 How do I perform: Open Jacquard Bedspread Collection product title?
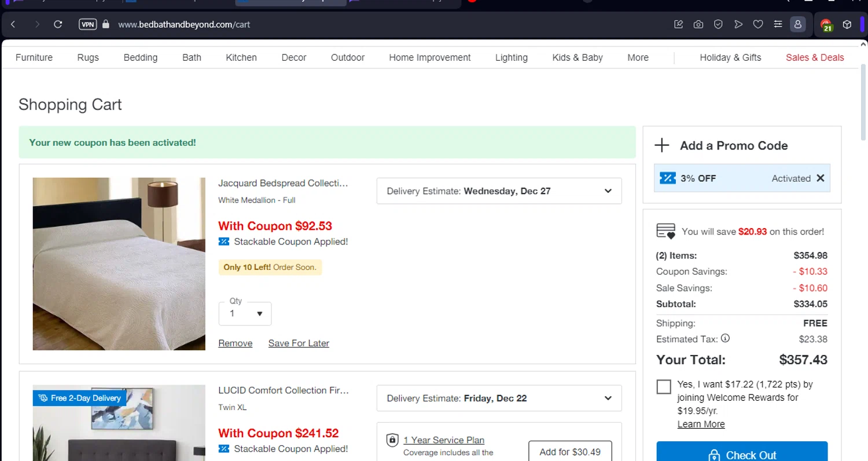(284, 183)
